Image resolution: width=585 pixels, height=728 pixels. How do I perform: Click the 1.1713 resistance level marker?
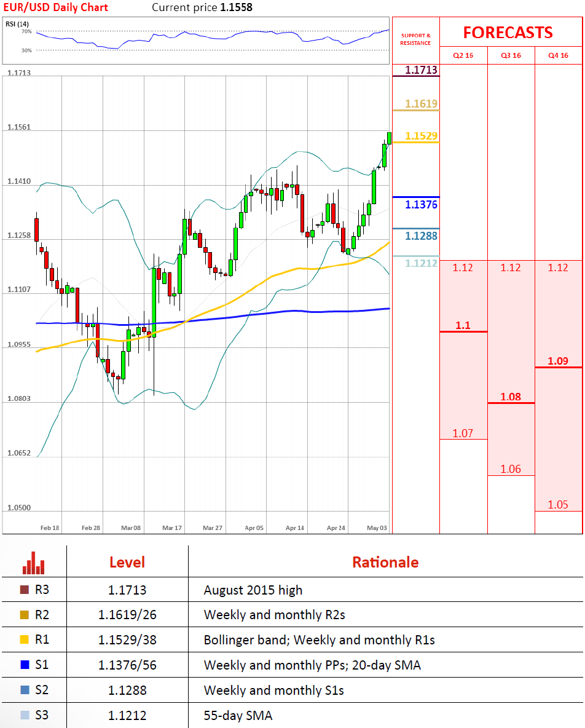(422, 69)
